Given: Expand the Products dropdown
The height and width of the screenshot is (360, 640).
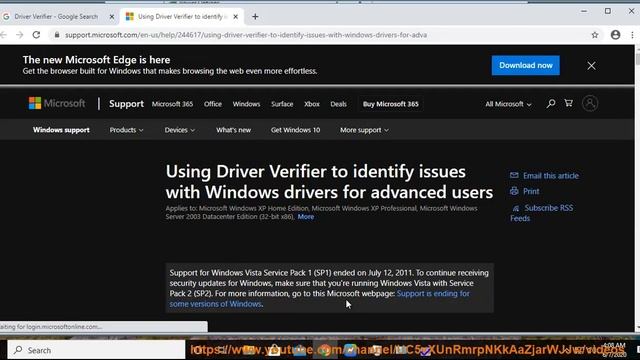Looking at the screenshot, I should (126, 130).
